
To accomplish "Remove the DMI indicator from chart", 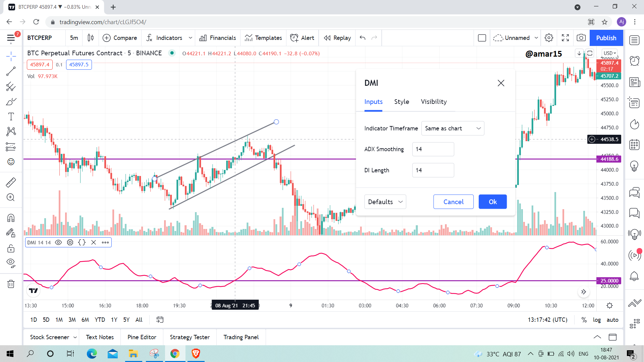I will pyautogui.click(x=94, y=242).
